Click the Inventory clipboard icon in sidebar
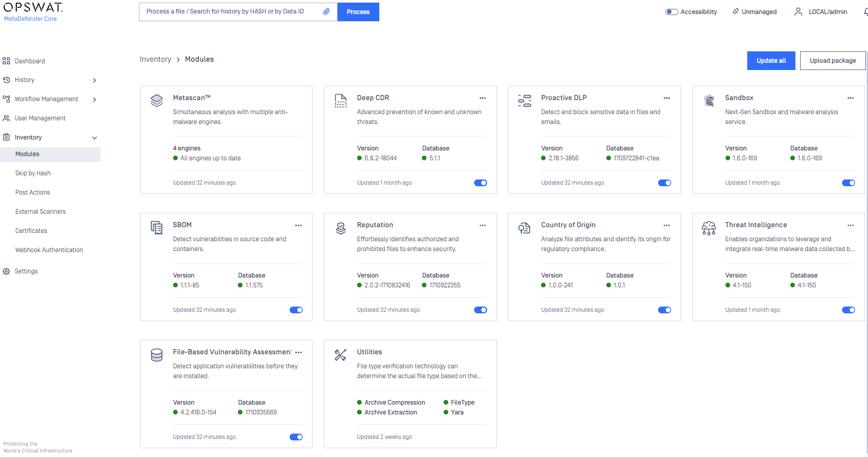 (6, 137)
